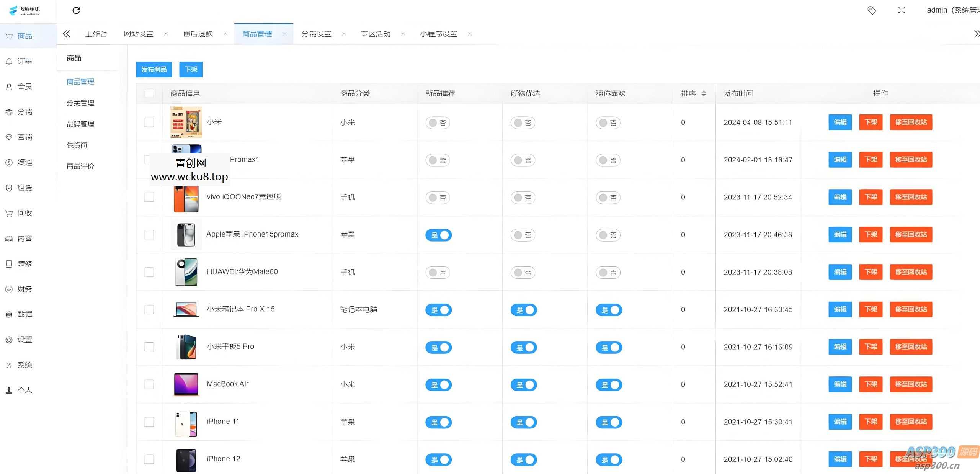Viewport: 980px width, 474px height.
Task: Click the 营销 sidebar icon
Action: (x=9, y=137)
